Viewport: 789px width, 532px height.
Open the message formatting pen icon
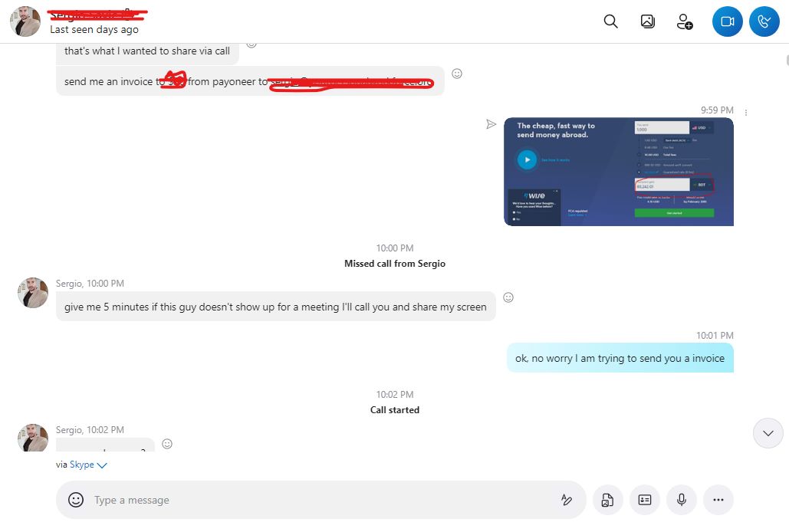coord(567,500)
